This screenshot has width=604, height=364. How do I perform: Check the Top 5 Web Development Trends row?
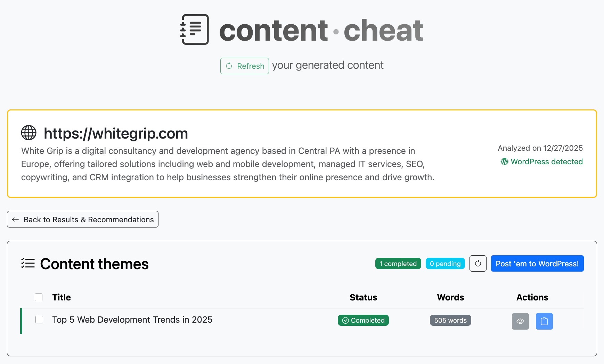pos(39,320)
